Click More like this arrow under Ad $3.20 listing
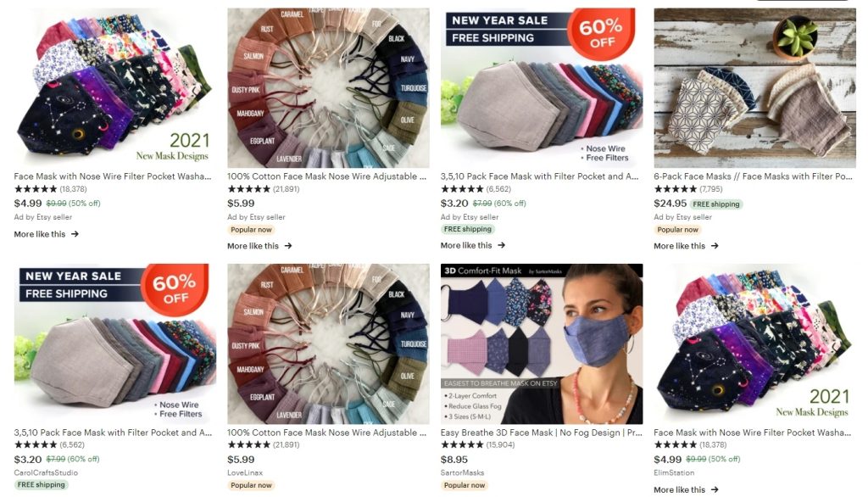 501,245
